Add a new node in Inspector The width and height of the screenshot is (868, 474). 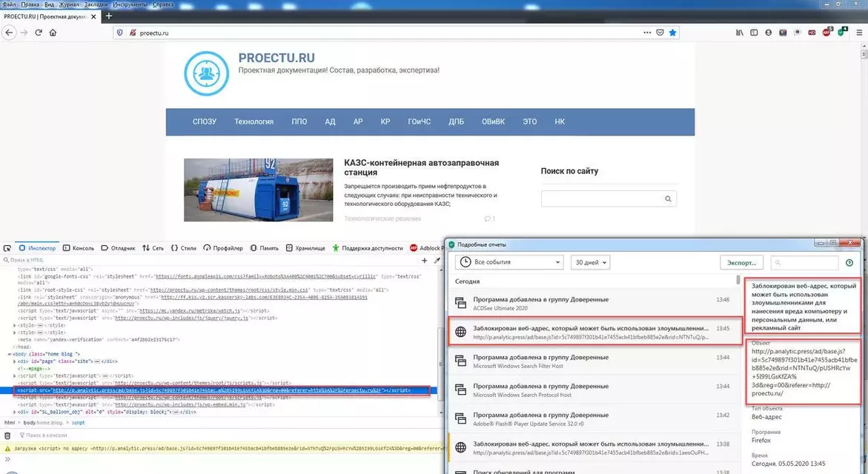[x=425, y=260]
